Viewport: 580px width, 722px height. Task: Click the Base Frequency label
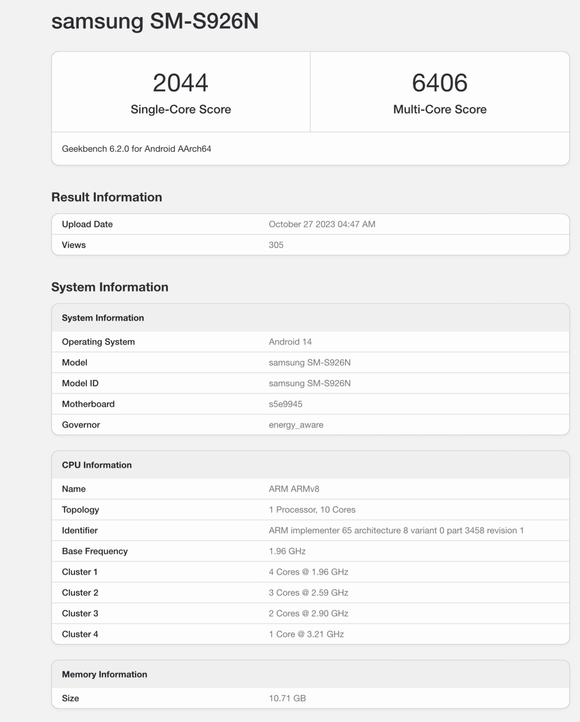pyautogui.click(x=94, y=551)
